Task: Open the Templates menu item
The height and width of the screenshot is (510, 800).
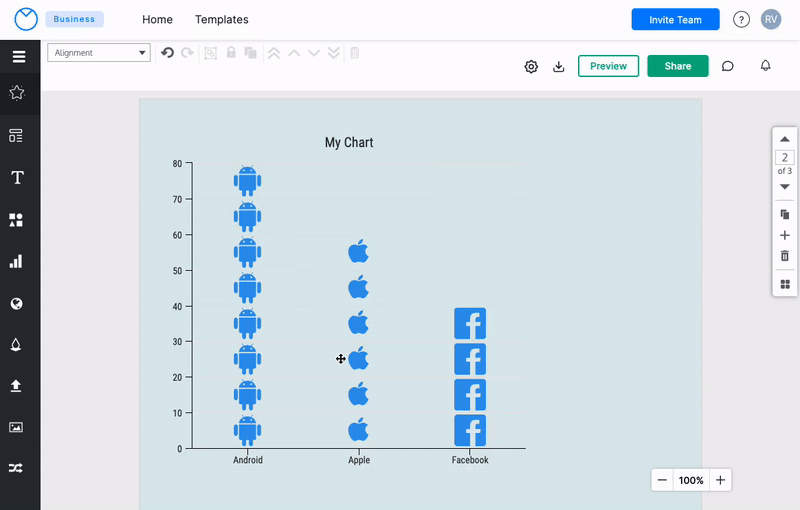Action: [221, 19]
